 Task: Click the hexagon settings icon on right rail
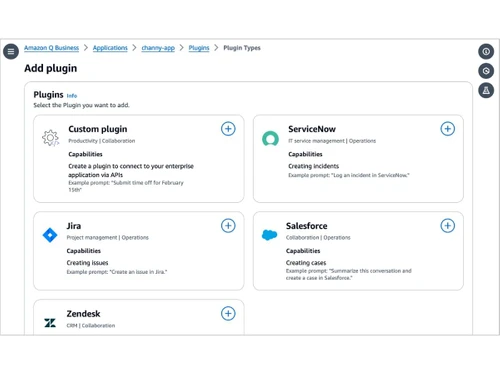pos(486,71)
